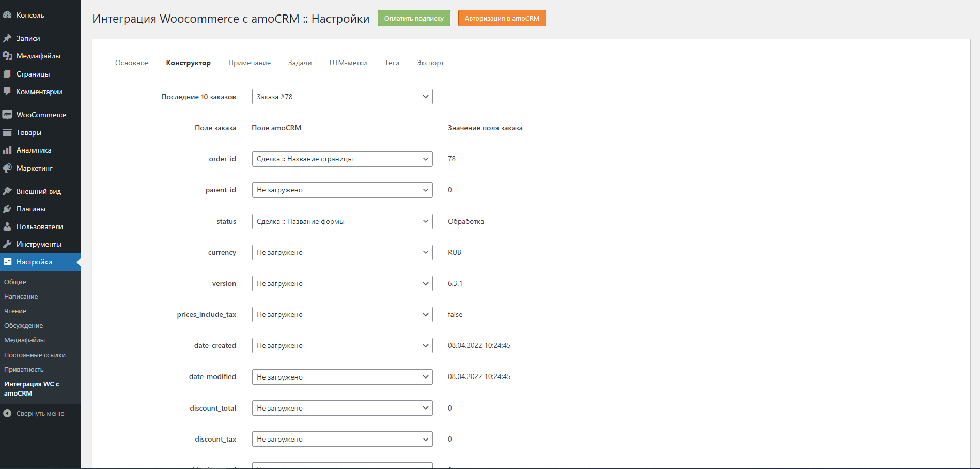Image resolution: width=980 pixels, height=469 pixels.
Task: Open the order selector showing Заказа #78
Action: click(341, 97)
